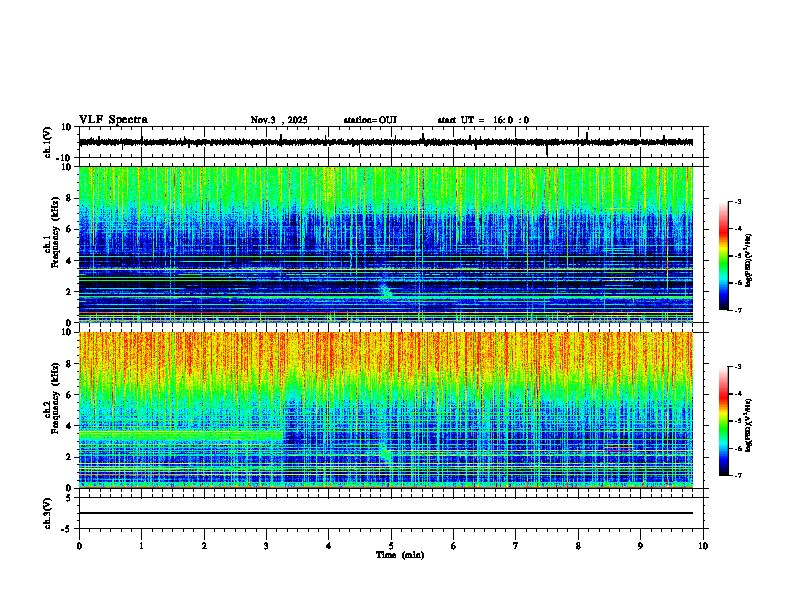The image size is (792, 612).
Task: Click the ch.1 spectrogram color scale bar
Action: click(723, 256)
